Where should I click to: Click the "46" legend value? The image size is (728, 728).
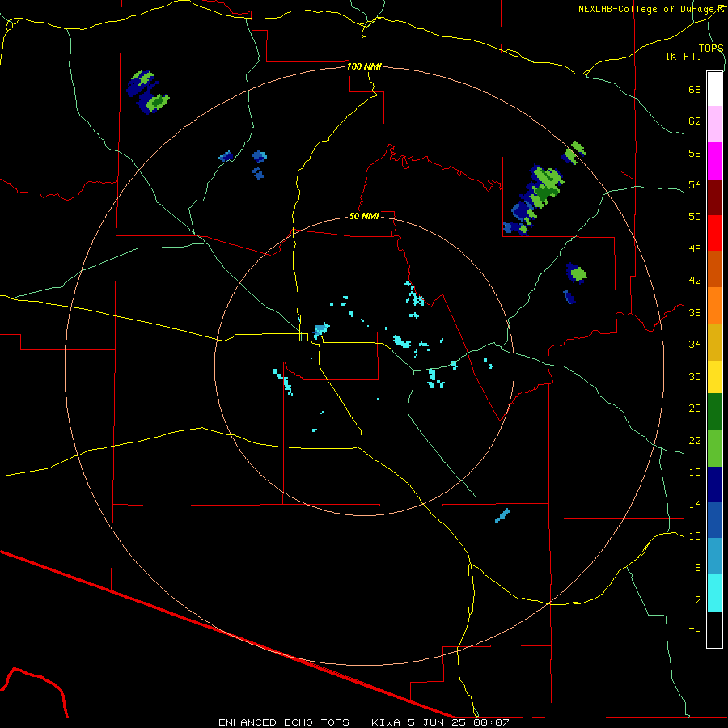695,249
